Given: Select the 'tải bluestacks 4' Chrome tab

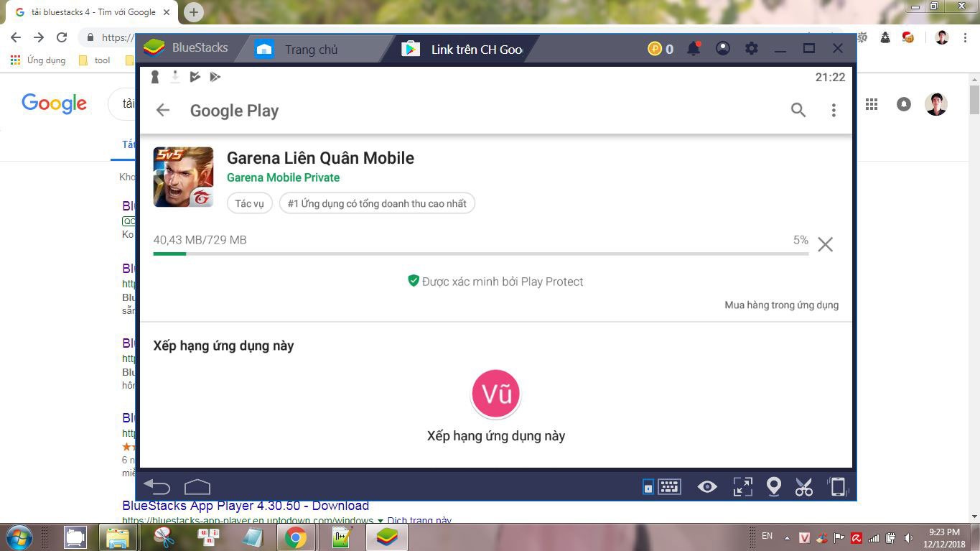Looking at the screenshot, I should coord(91,12).
